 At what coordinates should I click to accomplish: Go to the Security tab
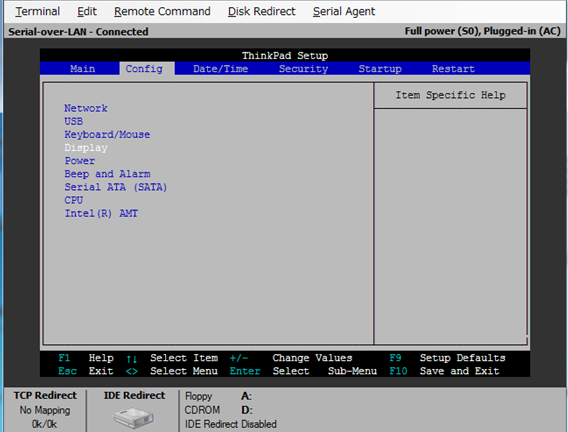(x=304, y=69)
